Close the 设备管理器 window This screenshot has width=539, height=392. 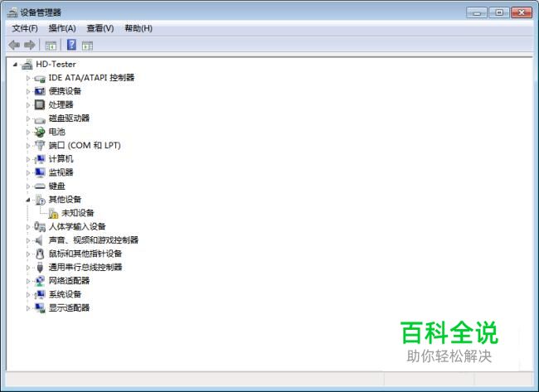pyautogui.click(x=522, y=12)
